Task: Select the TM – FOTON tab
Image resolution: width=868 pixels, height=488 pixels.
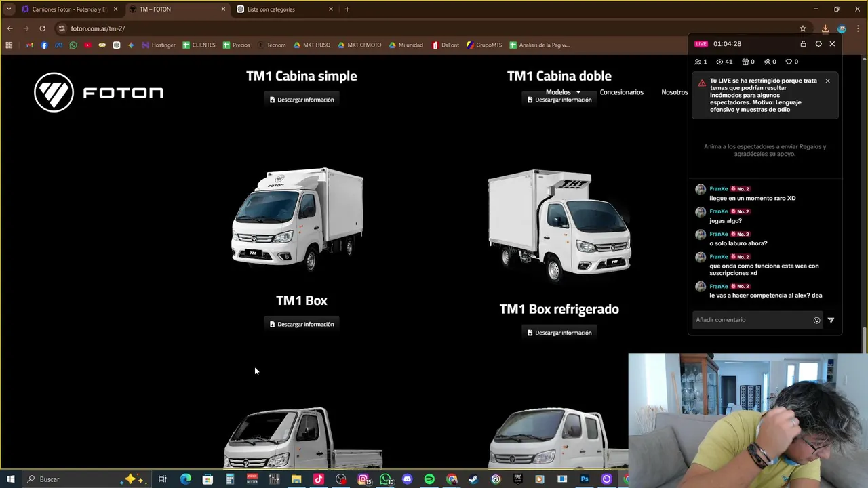Action: [x=177, y=9]
